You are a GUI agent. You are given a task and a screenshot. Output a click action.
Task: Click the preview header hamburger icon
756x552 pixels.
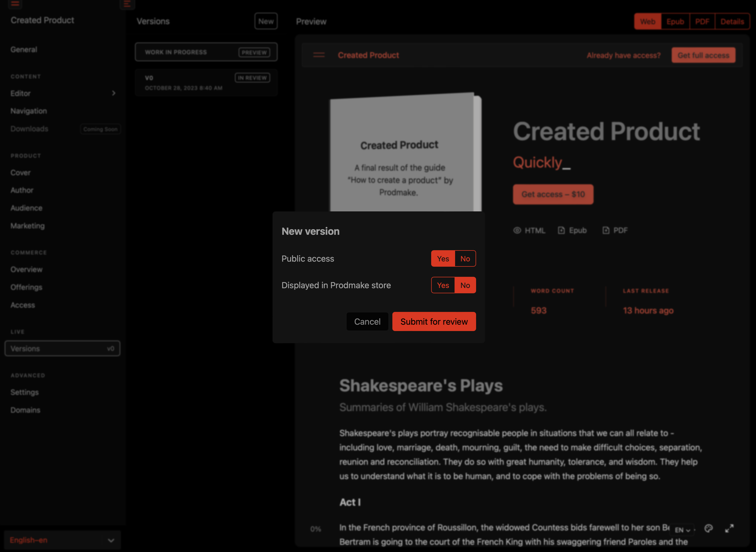pos(319,55)
